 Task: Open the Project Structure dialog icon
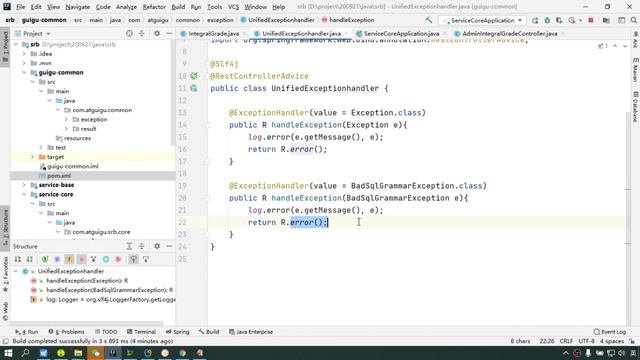click(x=606, y=20)
